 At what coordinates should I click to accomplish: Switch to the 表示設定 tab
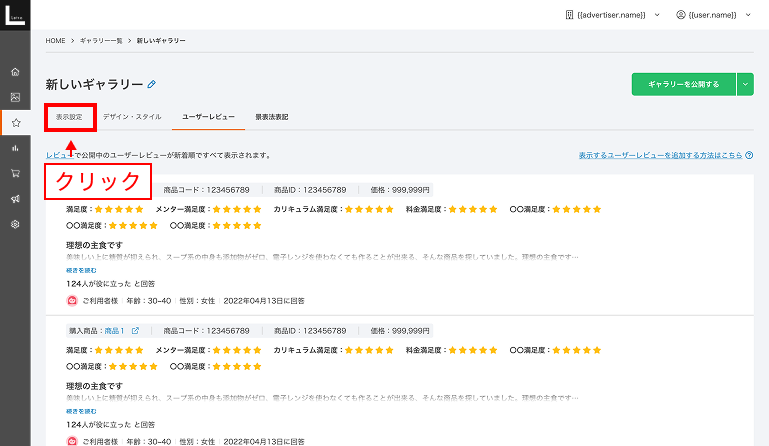(x=71, y=117)
